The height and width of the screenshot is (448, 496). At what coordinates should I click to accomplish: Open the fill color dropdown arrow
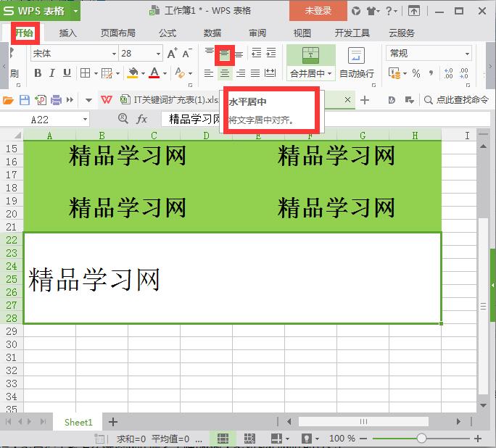pos(144,73)
